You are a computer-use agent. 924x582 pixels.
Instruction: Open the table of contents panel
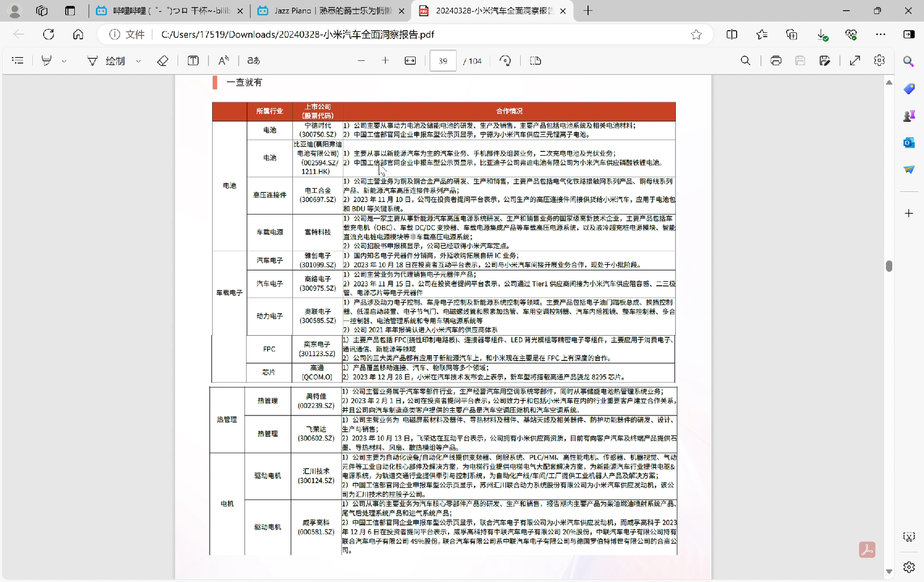(18, 60)
